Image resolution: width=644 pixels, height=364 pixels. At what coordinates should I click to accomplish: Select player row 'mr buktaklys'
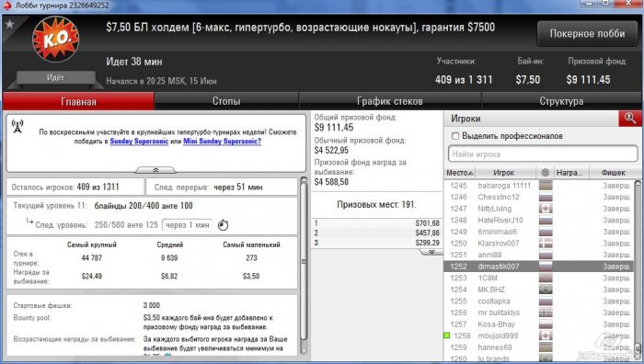click(539, 313)
